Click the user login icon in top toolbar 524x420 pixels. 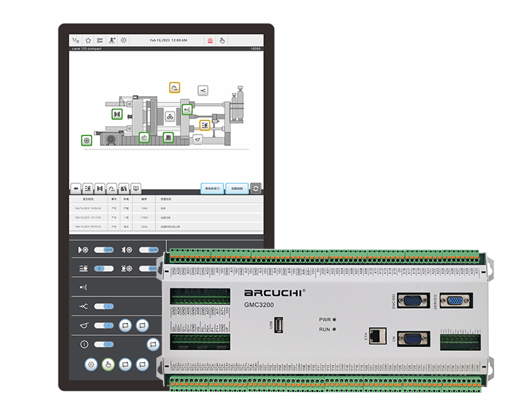click(111, 41)
